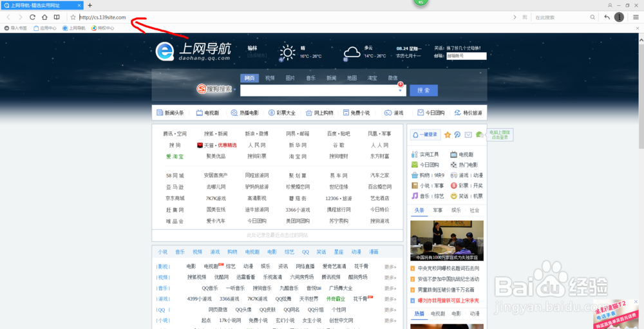Screen dimensions: 644x329
Task: Reload the page with refresh icon
Action: pos(32,17)
